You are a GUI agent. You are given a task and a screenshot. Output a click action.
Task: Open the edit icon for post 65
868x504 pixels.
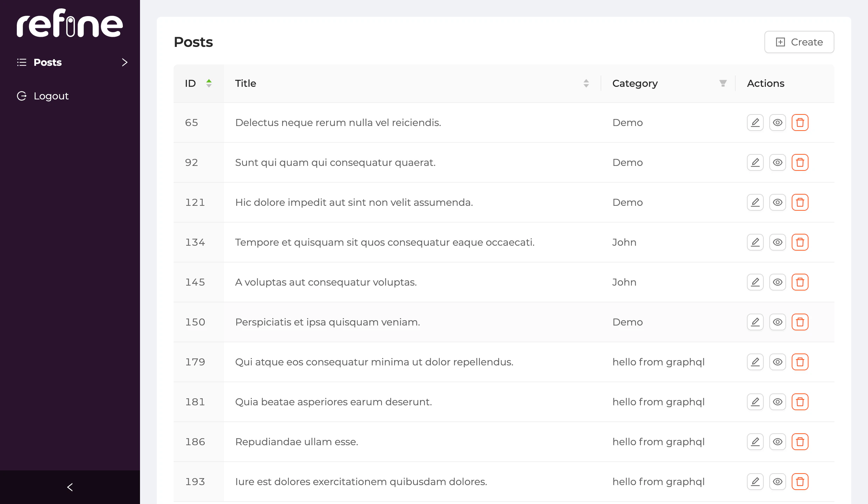coord(755,122)
